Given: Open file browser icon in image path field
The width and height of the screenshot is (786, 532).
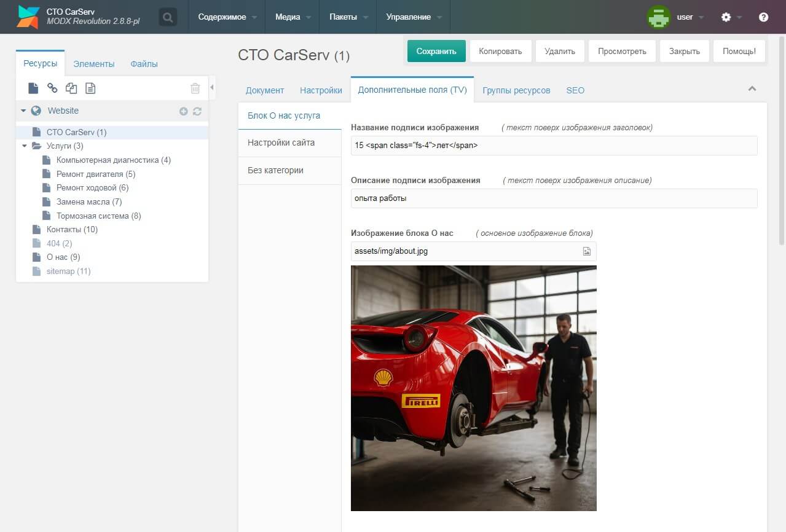Looking at the screenshot, I should [x=587, y=251].
